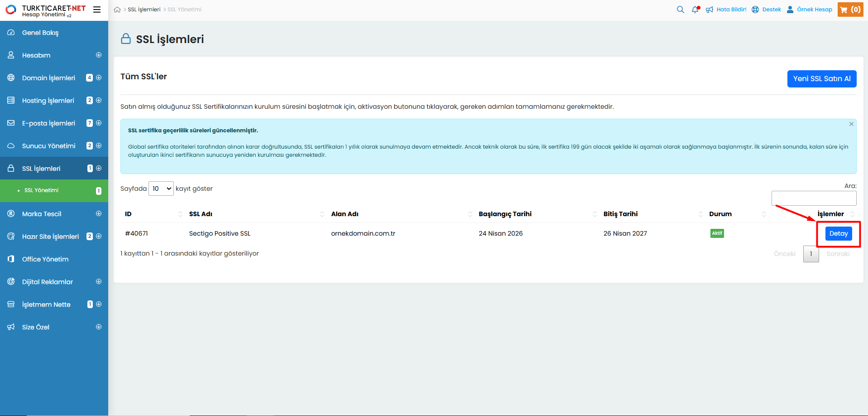The width and height of the screenshot is (868, 416).
Task: Click the Dijital Reklamlar target icon
Action: click(11, 282)
